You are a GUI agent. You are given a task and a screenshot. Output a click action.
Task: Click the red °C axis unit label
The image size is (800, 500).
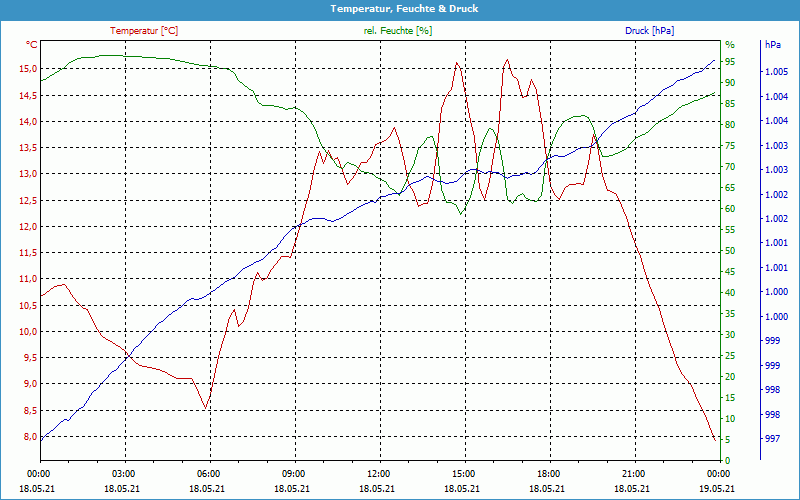[x=32, y=45]
